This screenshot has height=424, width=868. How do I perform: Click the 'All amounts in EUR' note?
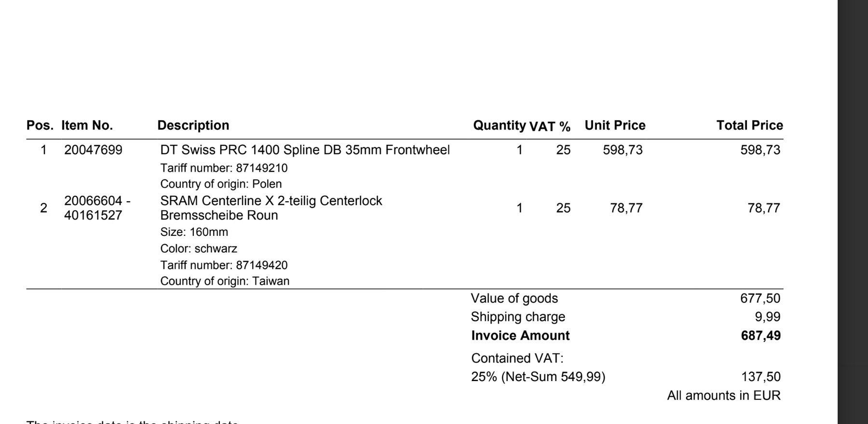pos(723,396)
